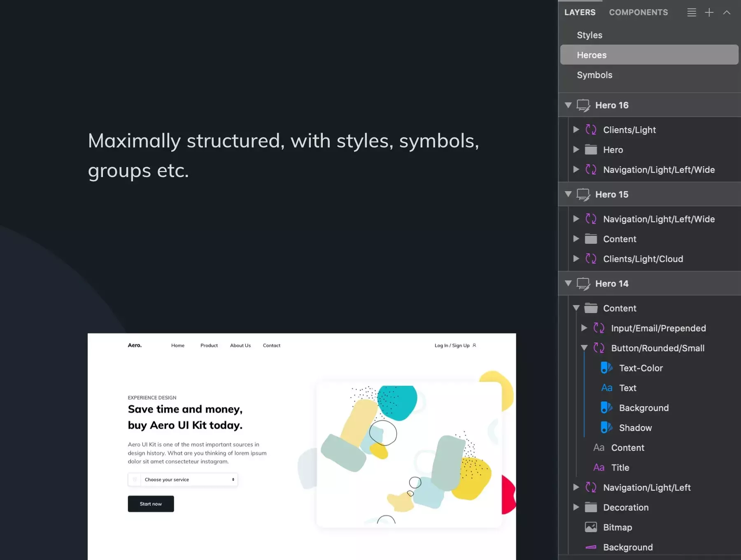This screenshot has width=741, height=560.
Task: Click the colorful abstract illustration card
Action: (409, 455)
